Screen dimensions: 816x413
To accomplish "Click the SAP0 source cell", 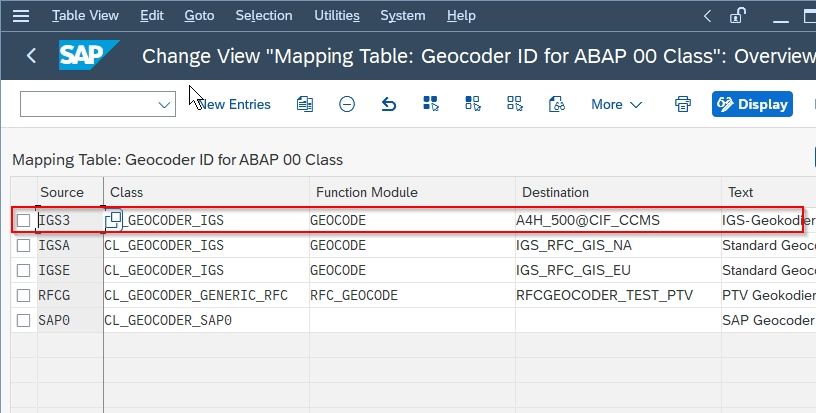I will [70, 320].
